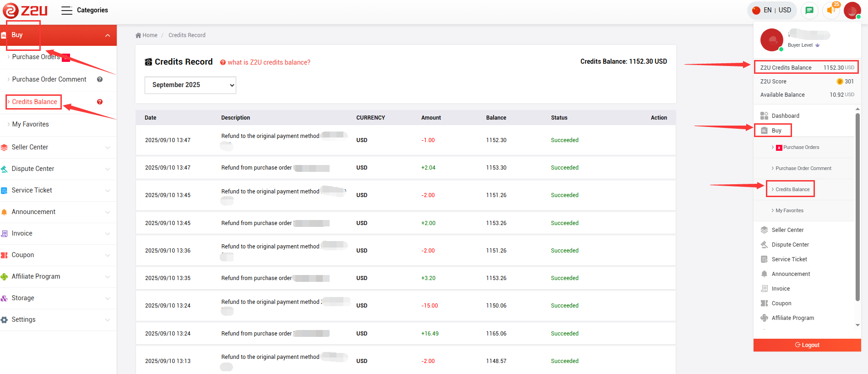Open language and currency selector EN | USD
This screenshot has width=868, height=374.
(x=772, y=10)
